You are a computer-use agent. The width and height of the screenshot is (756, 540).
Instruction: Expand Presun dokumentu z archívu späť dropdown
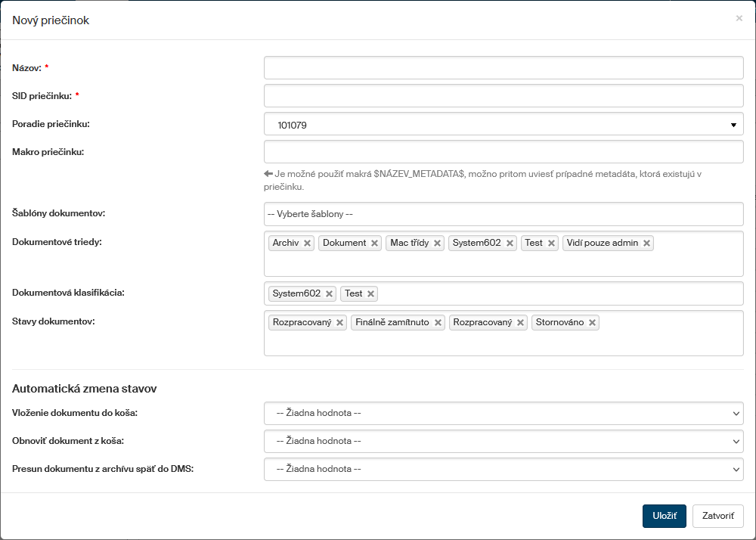click(503, 469)
